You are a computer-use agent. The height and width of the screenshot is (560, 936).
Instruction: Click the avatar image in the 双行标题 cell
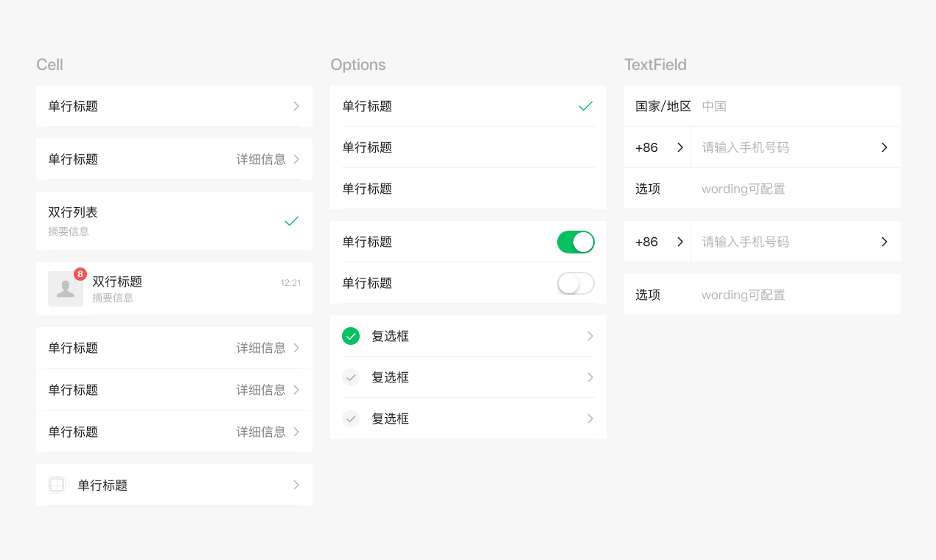tap(65, 288)
